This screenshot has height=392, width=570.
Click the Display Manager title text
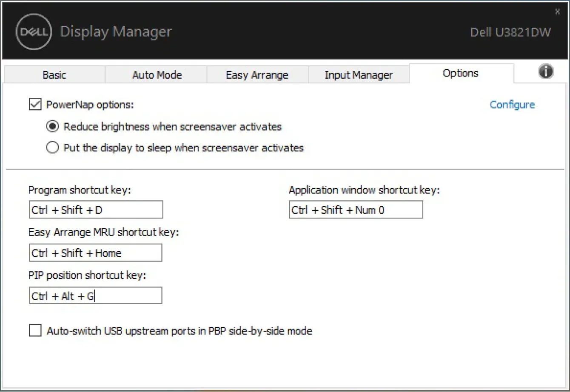[x=116, y=31]
